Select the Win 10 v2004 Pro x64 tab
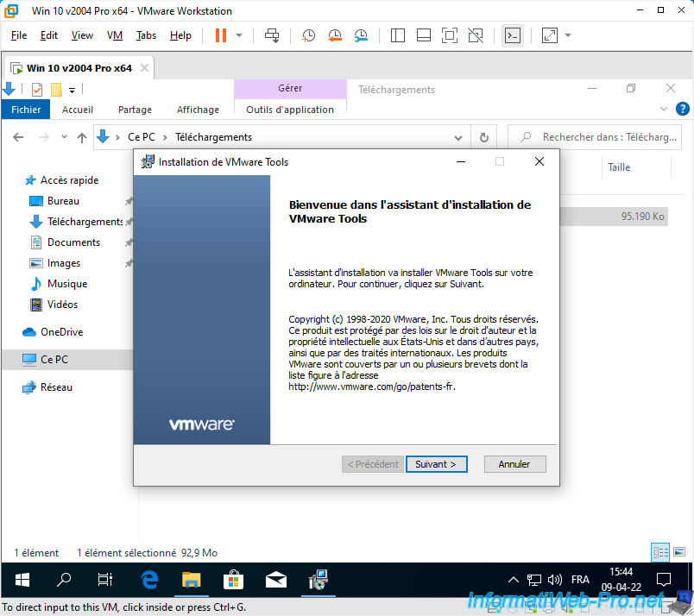Screen dimensions: 694x616 point(79,68)
